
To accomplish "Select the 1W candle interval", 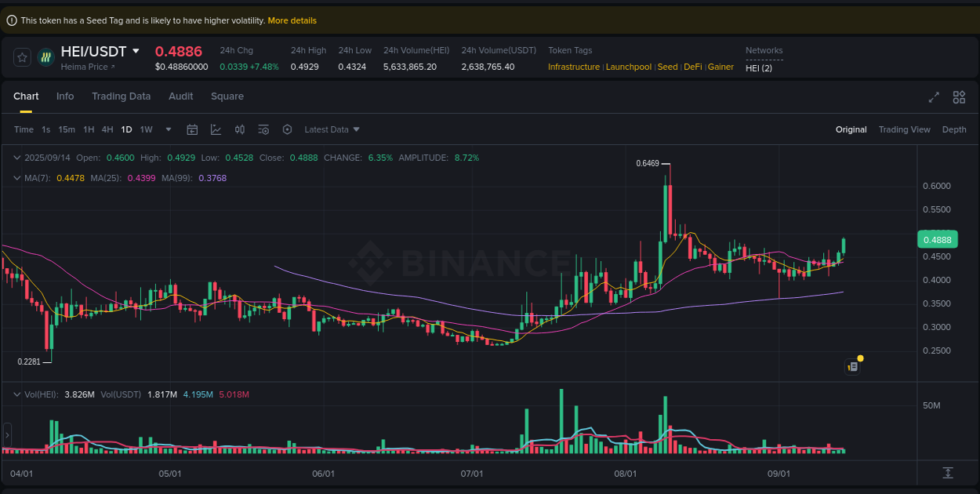I will coord(146,129).
